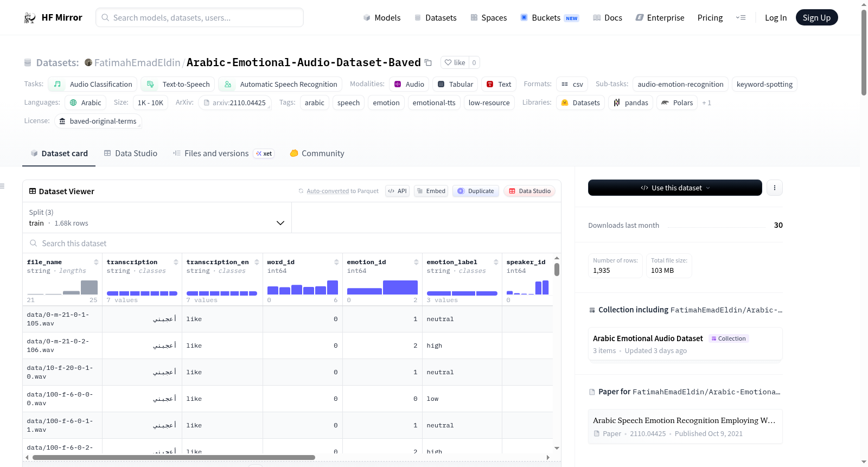Click the emotion_id distribution histogram

click(382, 287)
